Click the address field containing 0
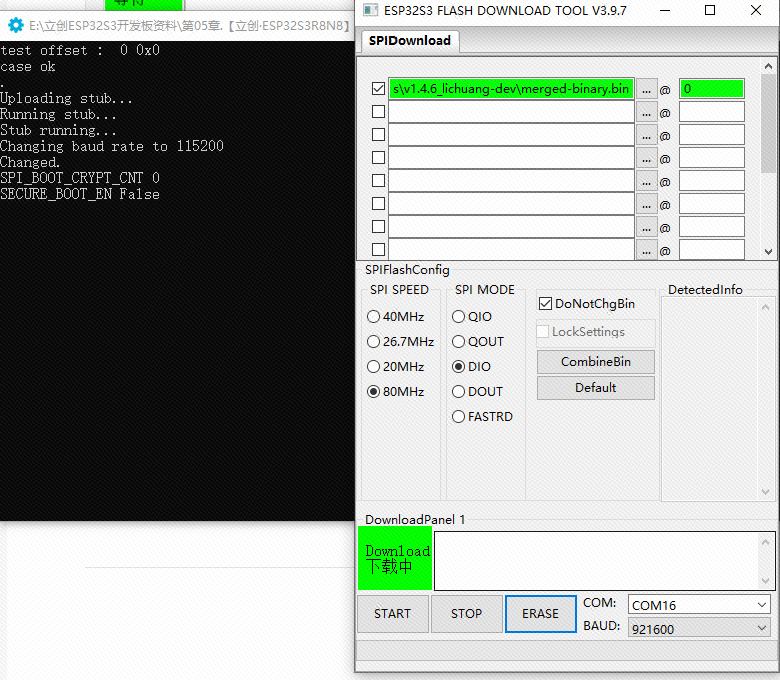The height and width of the screenshot is (680, 780). click(711, 89)
